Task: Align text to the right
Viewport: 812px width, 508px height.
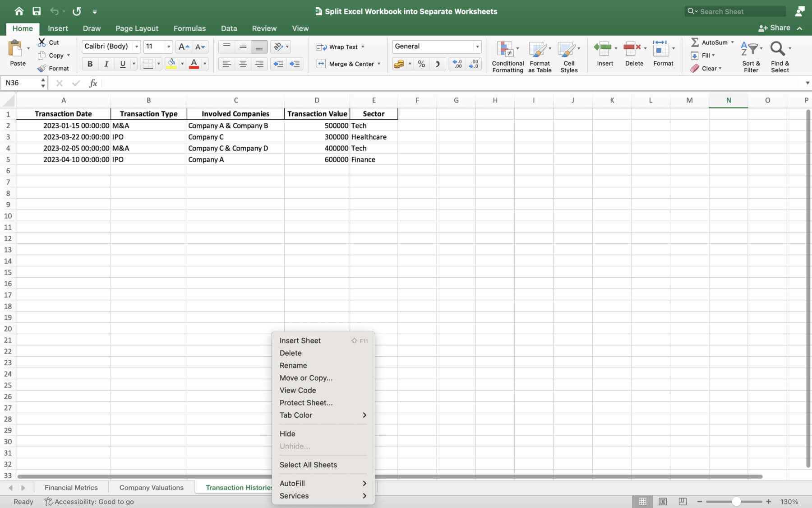Action: [x=259, y=64]
